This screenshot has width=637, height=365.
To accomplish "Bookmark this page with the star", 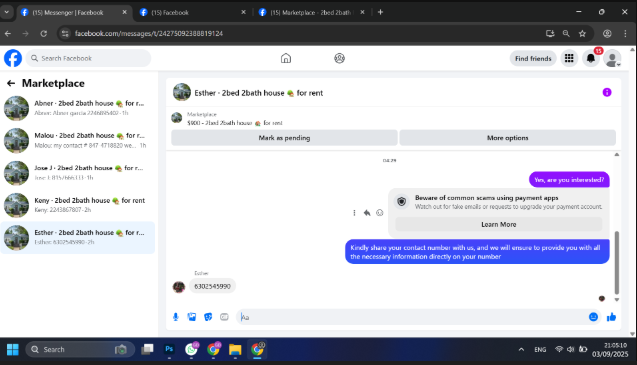I will coord(582,34).
